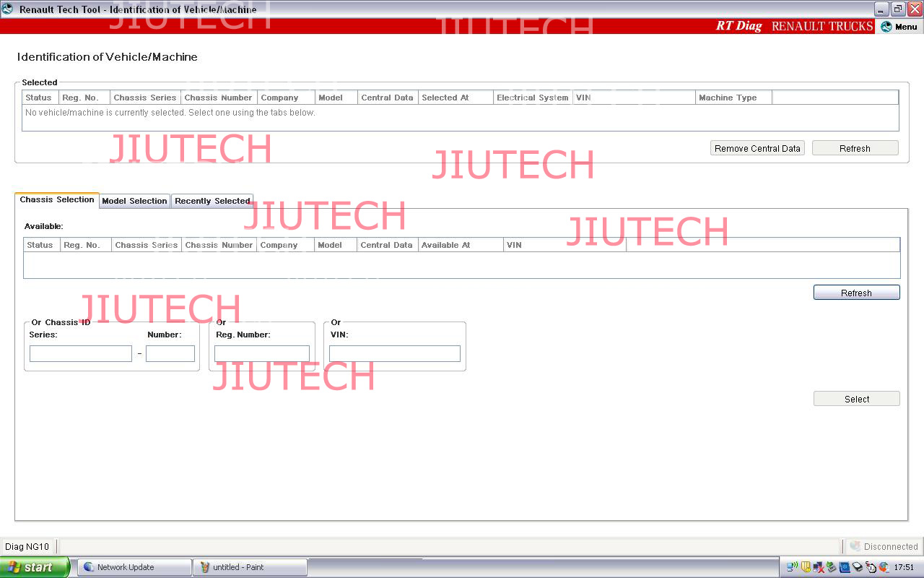Click the mouse clock tray icon
Image resolution: width=924 pixels, height=578 pixels.
[x=871, y=567]
